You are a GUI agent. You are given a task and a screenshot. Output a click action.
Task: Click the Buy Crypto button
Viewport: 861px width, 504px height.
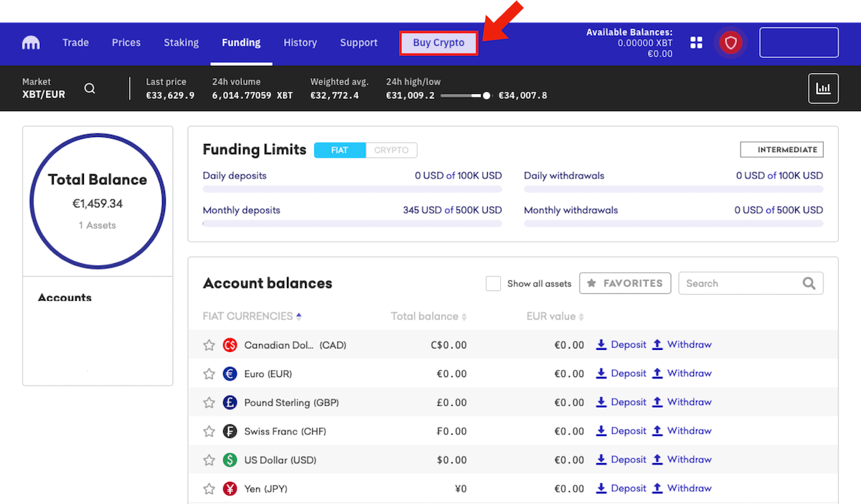[438, 43]
